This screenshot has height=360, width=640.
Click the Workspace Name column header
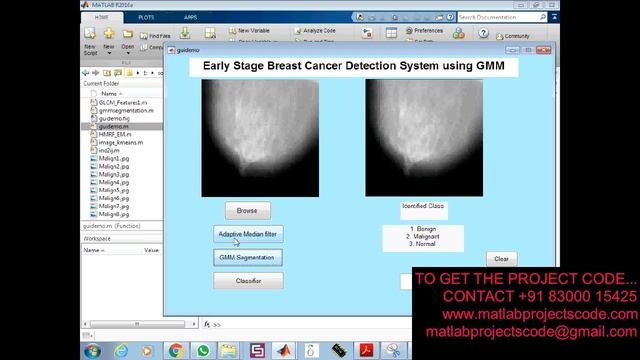pos(94,250)
